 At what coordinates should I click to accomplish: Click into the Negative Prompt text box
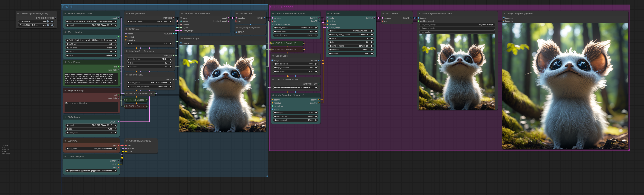[91, 107]
